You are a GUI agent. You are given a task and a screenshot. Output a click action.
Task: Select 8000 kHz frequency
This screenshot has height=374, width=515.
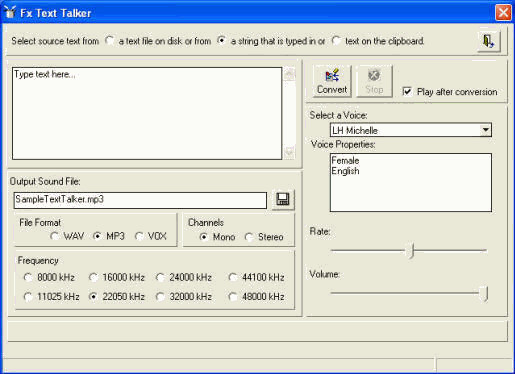(x=28, y=277)
